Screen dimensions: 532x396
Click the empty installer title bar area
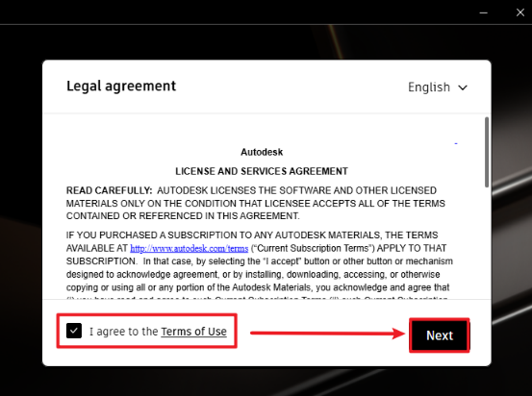coord(238,12)
